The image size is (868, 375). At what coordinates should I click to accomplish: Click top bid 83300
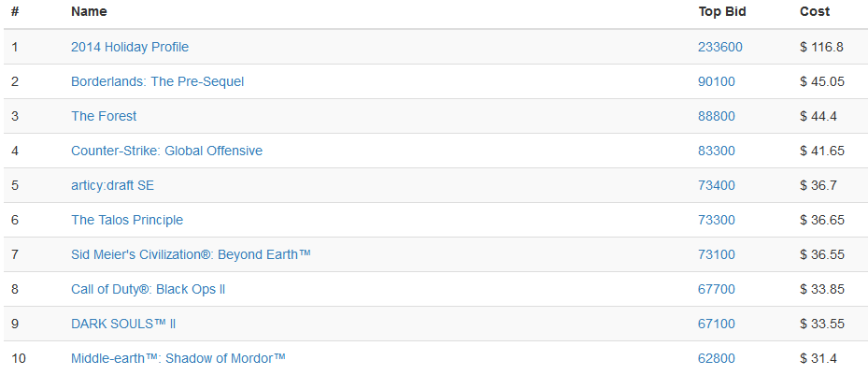[717, 151]
